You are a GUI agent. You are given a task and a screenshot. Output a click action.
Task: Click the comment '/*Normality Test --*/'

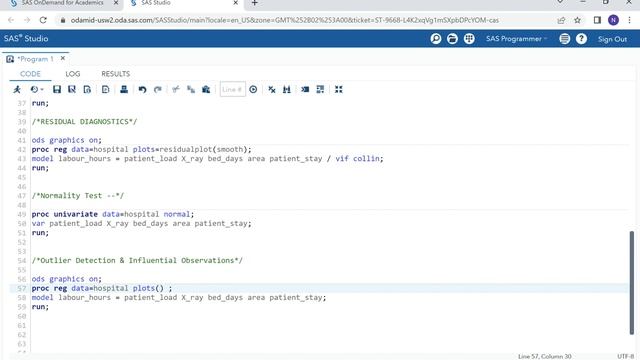click(x=78, y=196)
